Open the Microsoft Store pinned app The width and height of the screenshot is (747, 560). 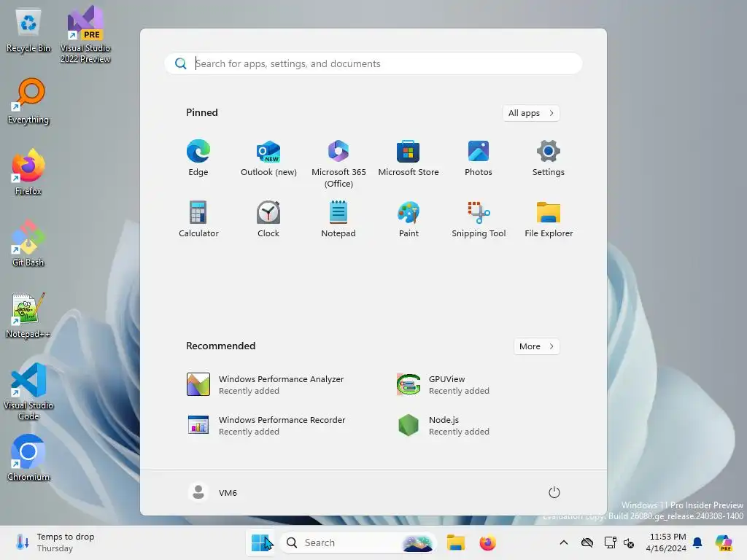[409, 158]
